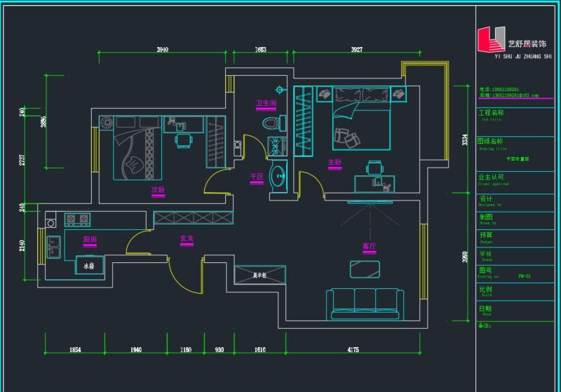Select the 3940 dimension at top
The width and height of the screenshot is (561, 392).
tap(163, 50)
